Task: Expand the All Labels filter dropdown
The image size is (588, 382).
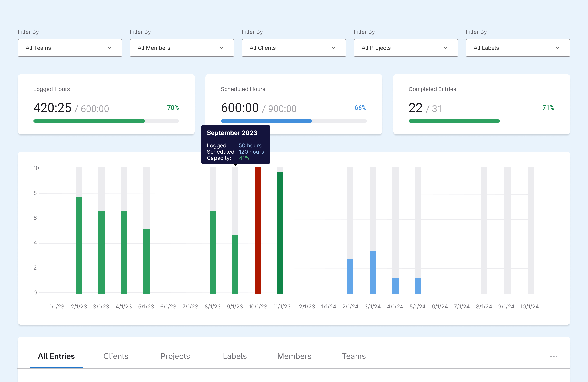Action: (x=518, y=48)
